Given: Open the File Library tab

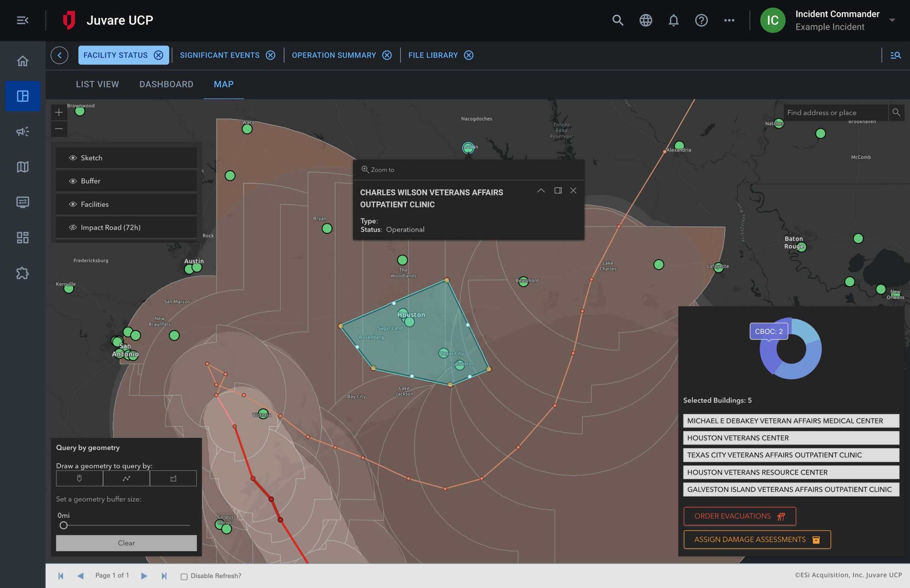Looking at the screenshot, I should coord(433,55).
